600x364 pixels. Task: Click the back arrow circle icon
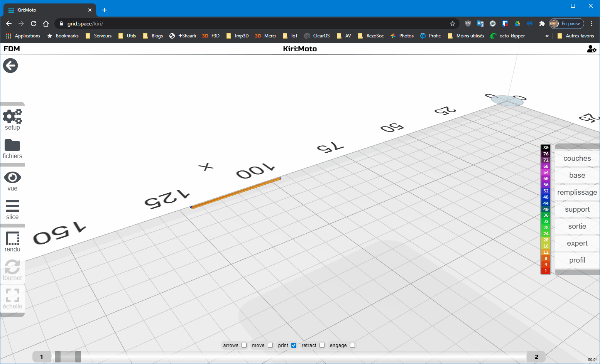(10, 66)
